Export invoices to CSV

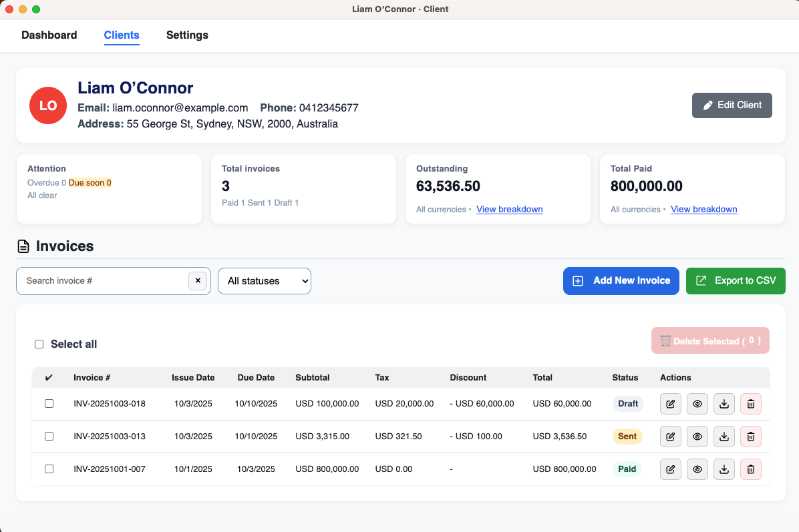point(736,281)
